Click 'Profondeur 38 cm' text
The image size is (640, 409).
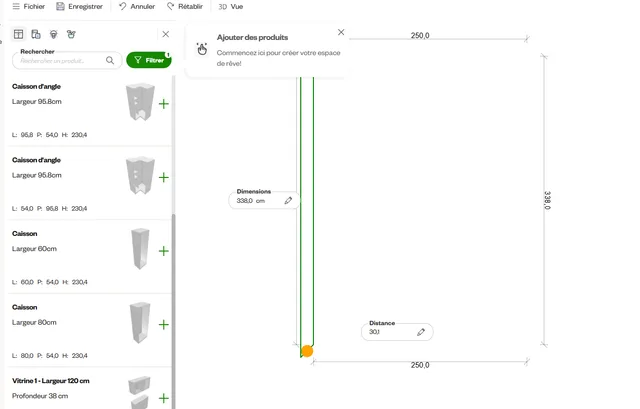[40, 396]
